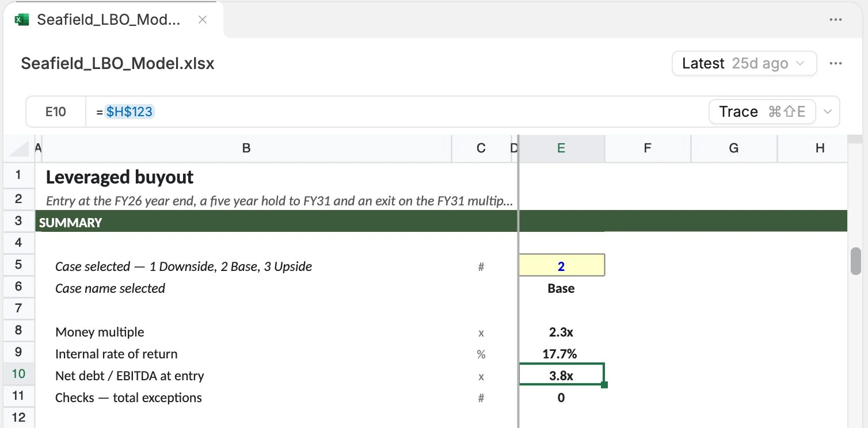
Task: Select the row 3 header
Action: click(x=18, y=221)
